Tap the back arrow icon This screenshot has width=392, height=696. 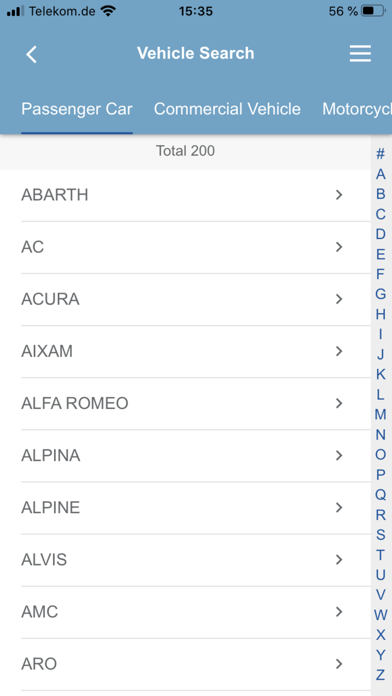tap(31, 54)
